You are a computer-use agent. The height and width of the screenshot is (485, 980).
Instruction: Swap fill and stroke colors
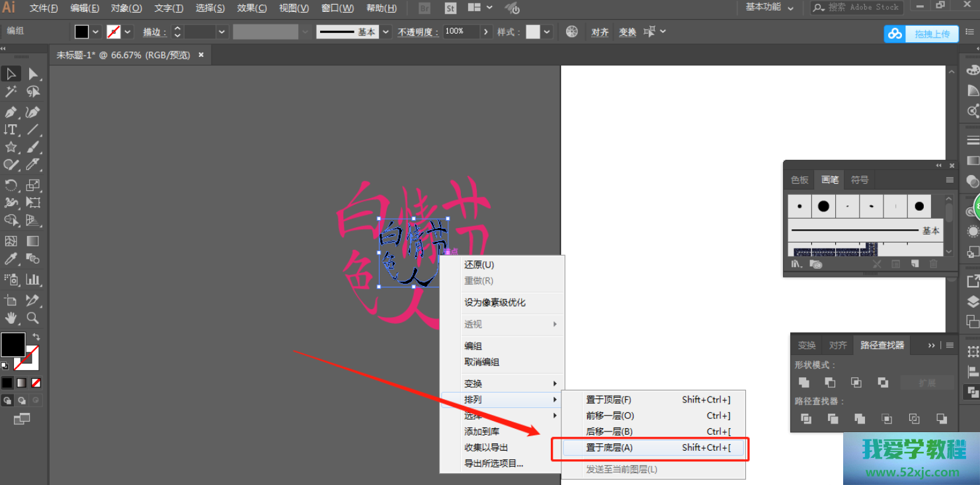pos(36,337)
